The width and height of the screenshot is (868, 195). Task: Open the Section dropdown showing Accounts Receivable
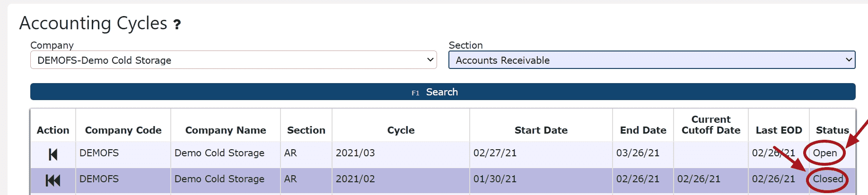[x=652, y=60]
